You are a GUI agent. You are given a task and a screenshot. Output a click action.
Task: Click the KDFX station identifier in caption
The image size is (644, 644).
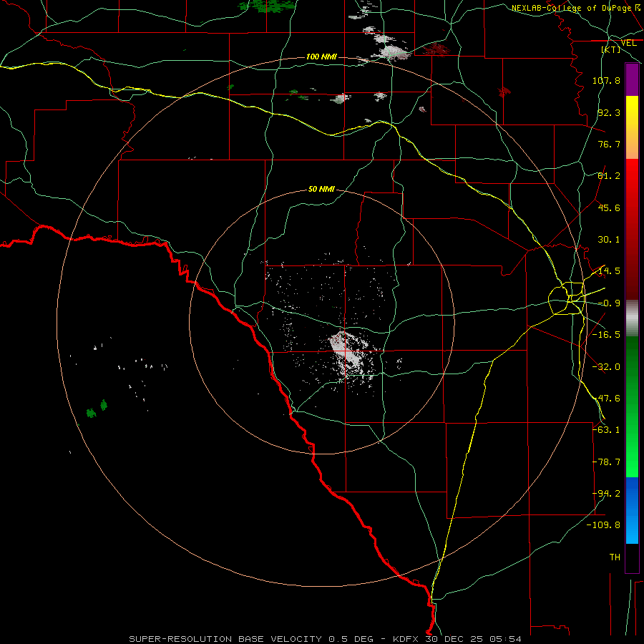tap(406, 639)
